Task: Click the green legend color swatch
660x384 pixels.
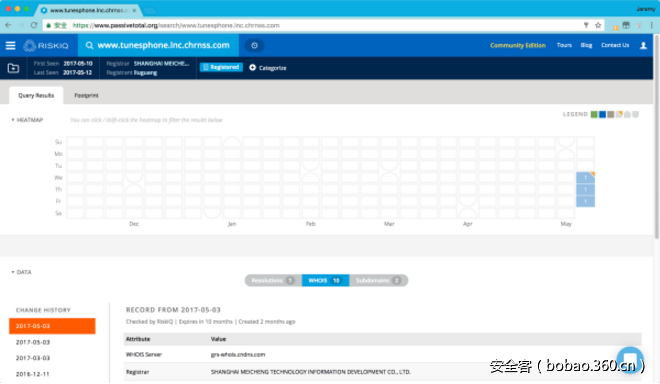Action: tap(594, 115)
